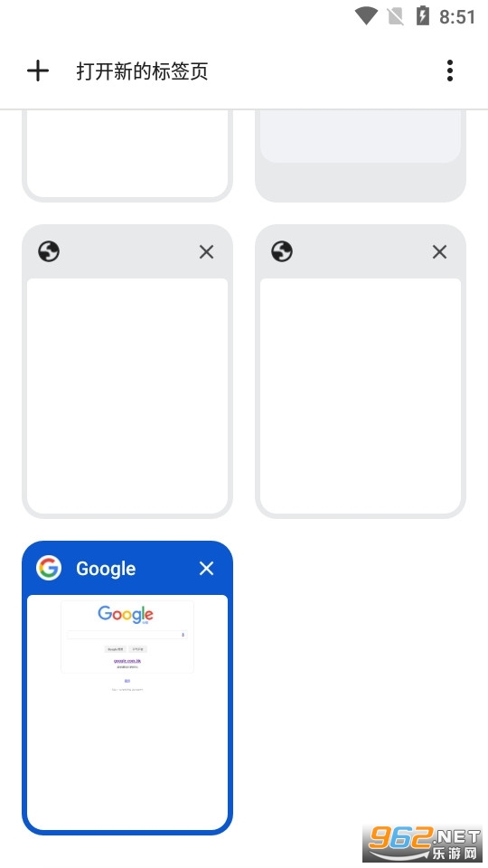Viewport: 488px width, 868px height.
Task: Close the middle-right blank tab
Action: click(440, 252)
